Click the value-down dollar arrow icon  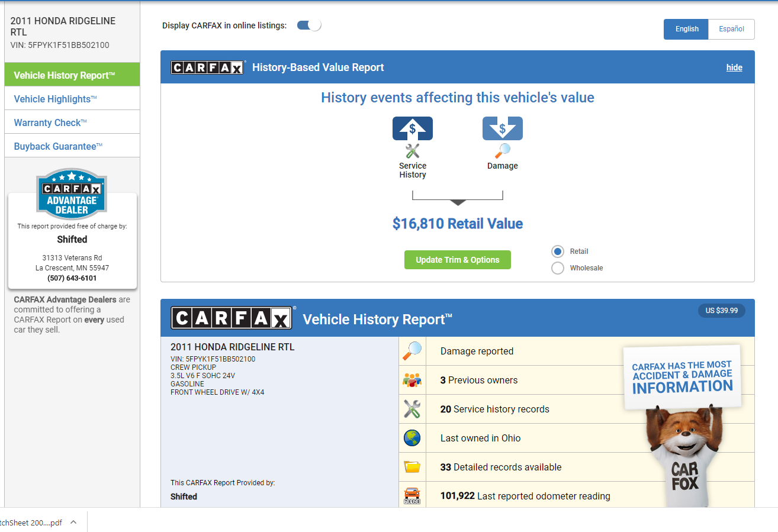pyautogui.click(x=503, y=128)
